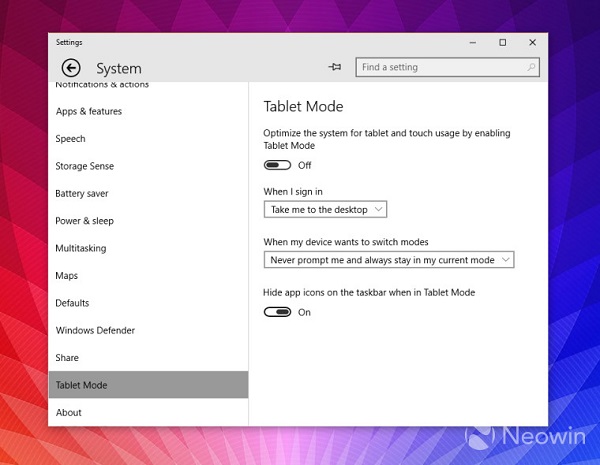This screenshot has height=465, width=600.
Task: Maximize the Settings window
Action: (x=503, y=42)
